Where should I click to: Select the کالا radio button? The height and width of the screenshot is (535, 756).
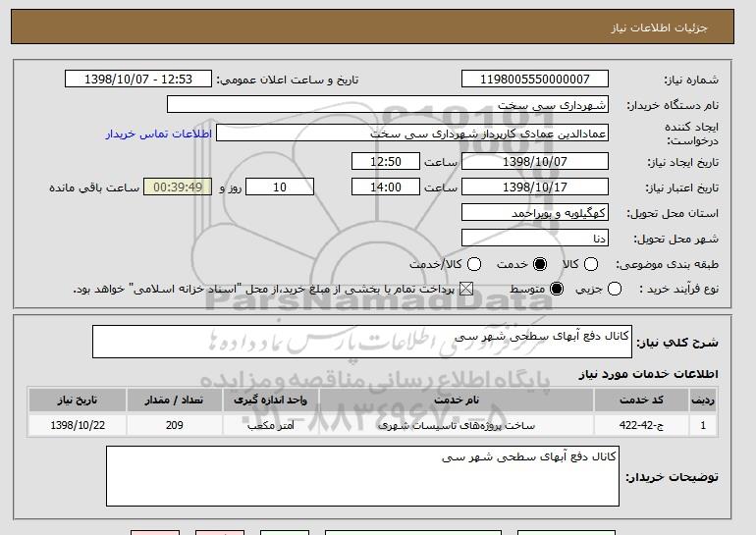click(x=591, y=264)
